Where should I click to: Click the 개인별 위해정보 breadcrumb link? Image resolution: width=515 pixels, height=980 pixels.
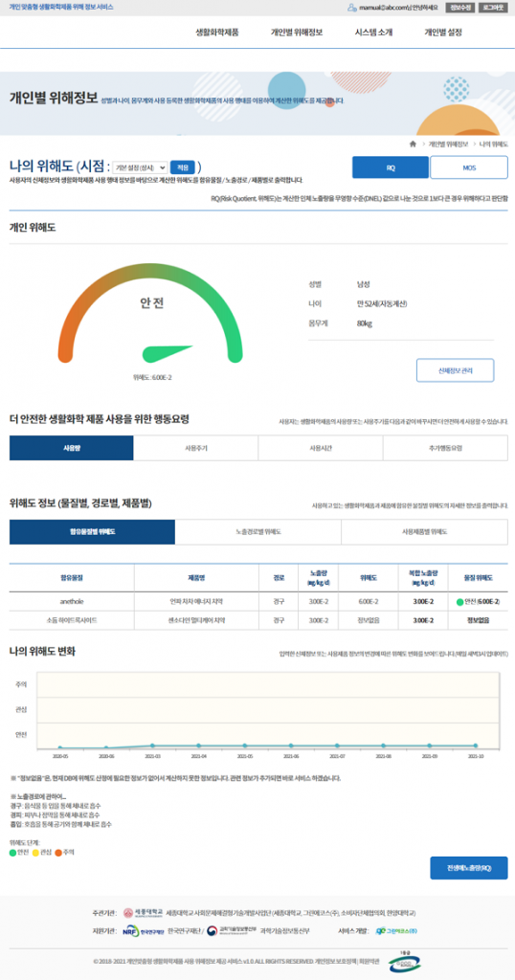tap(447, 144)
